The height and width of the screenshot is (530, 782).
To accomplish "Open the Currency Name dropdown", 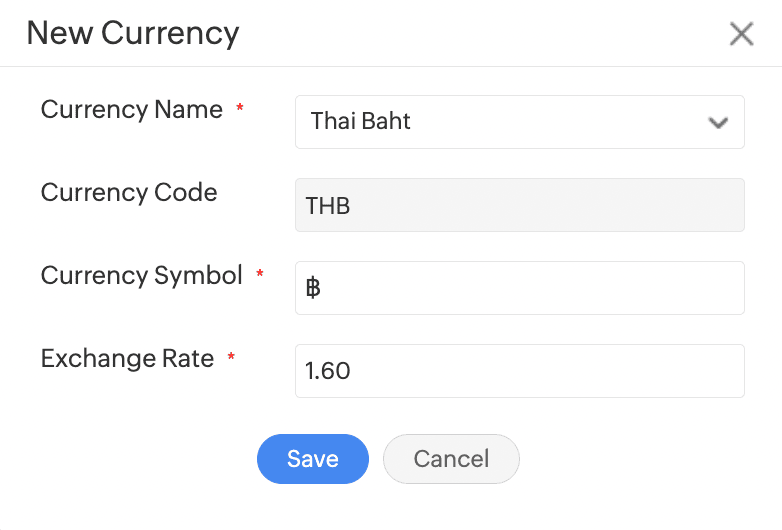I will pyautogui.click(x=519, y=122).
